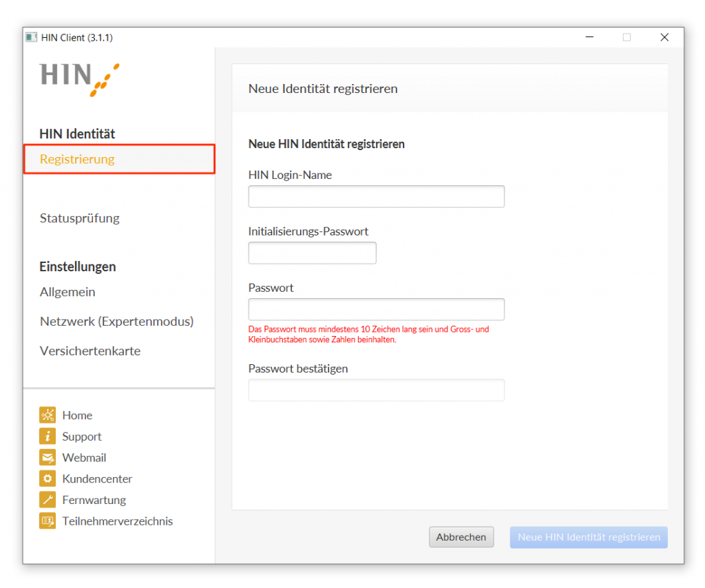Click the Neue Identität registrieren panel title
Screen dimensions: 705x588
tap(323, 89)
